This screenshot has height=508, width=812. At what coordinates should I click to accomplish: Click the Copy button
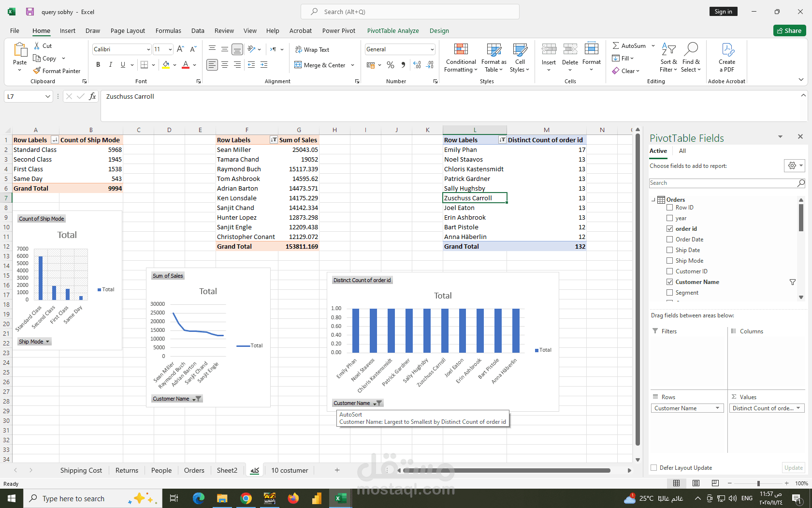pos(45,58)
